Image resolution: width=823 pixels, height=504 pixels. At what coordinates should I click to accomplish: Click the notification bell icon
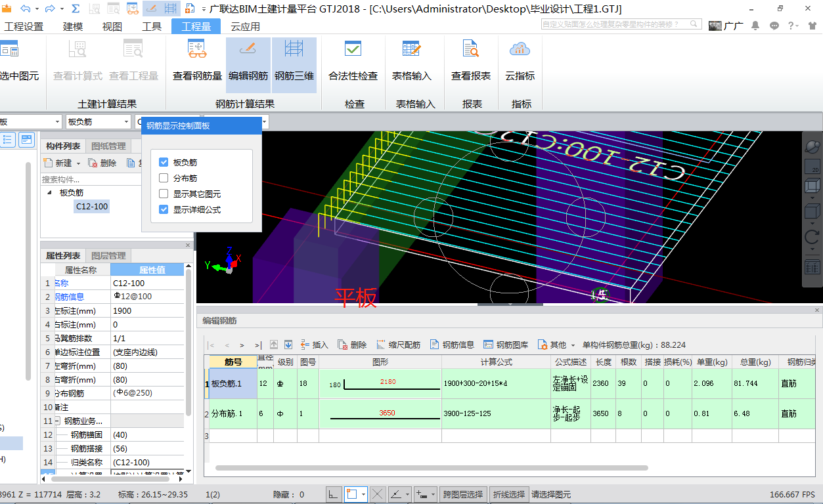coord(755,26)
